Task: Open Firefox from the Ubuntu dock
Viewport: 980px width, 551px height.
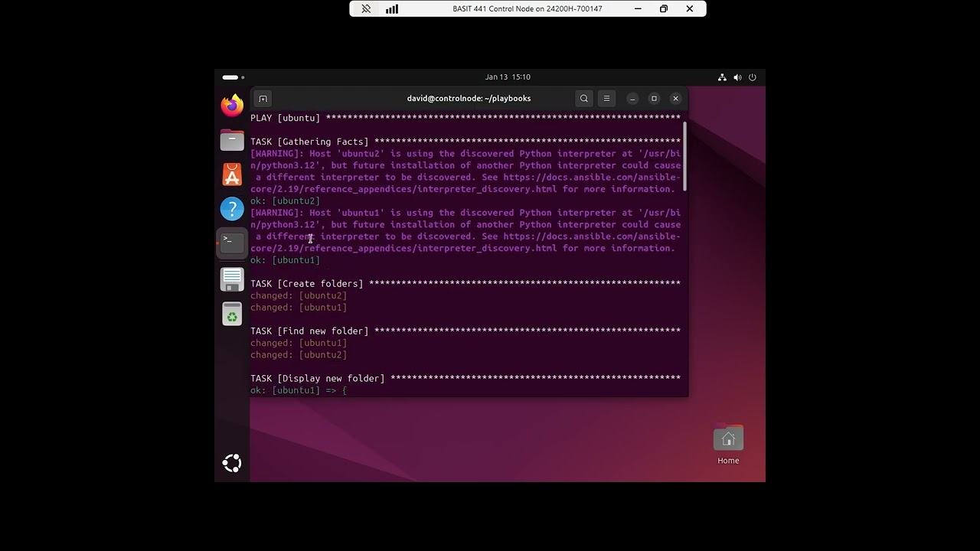Action: (232, 105)
